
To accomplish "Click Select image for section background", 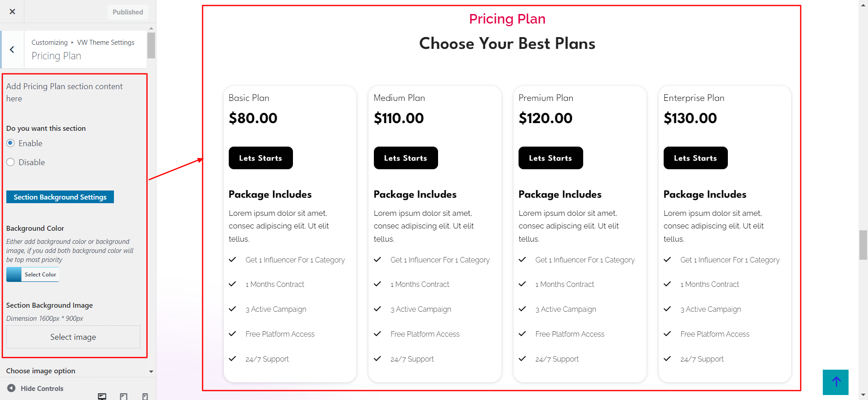I will pyautogui.click(x=73, y=337).
